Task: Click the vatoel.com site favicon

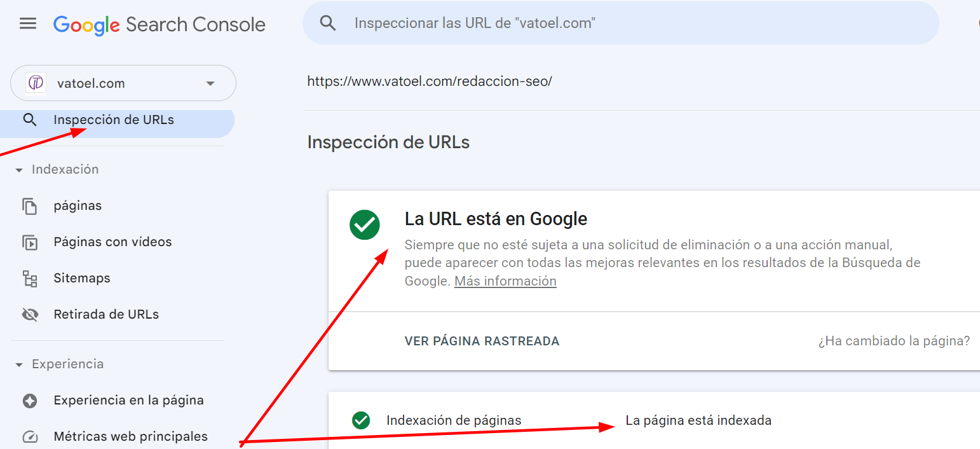Action: pyautogui.click(x=36, y=83)
